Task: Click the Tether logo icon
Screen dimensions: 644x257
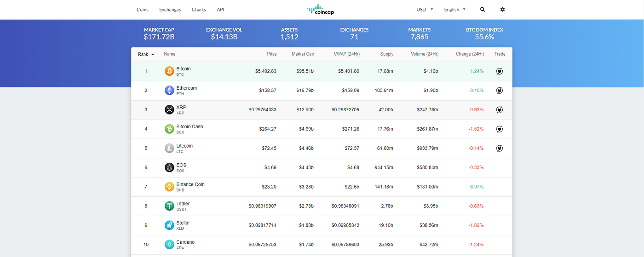Action: pos(169,206)
